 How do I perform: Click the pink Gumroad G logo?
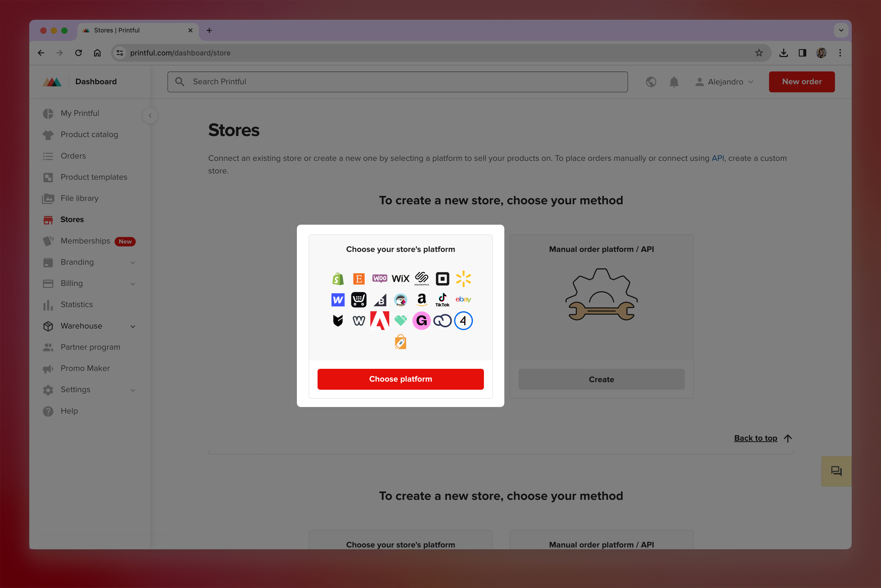click(422, 321)
